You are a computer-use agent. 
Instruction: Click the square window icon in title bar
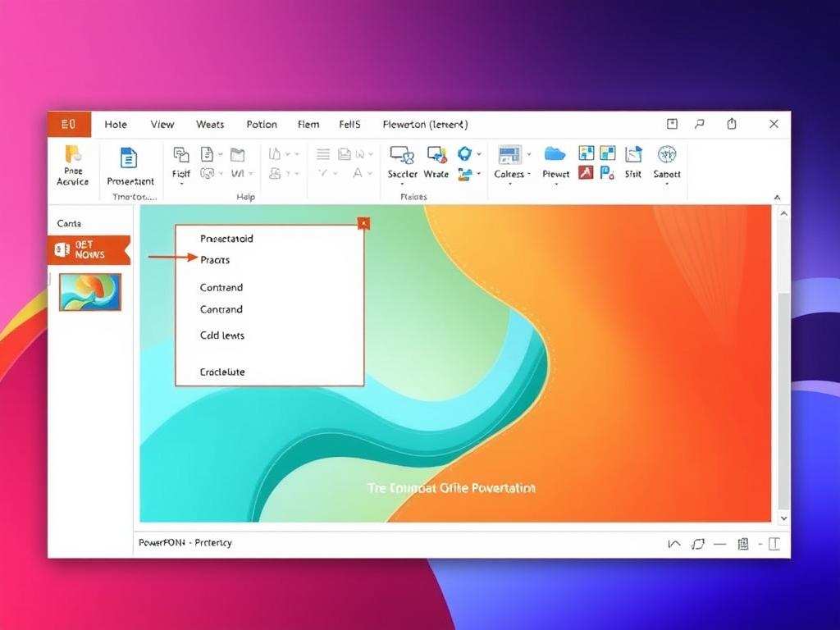[672, 125]
